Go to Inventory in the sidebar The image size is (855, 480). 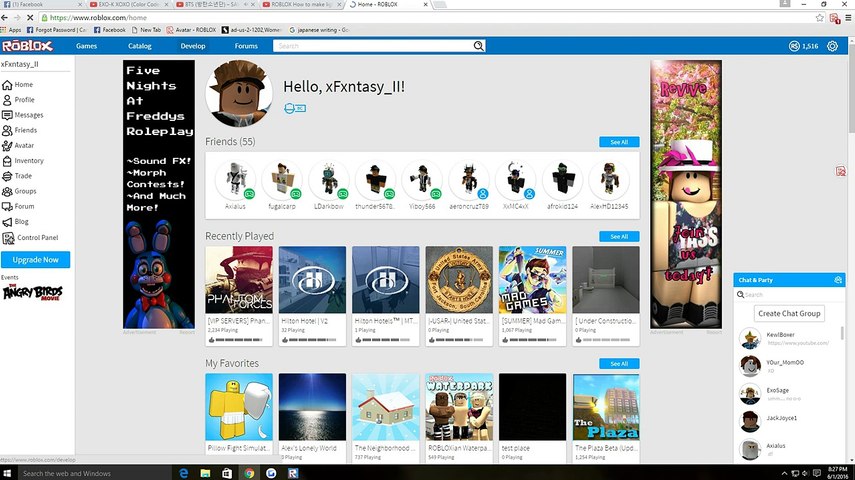[23, 161]
